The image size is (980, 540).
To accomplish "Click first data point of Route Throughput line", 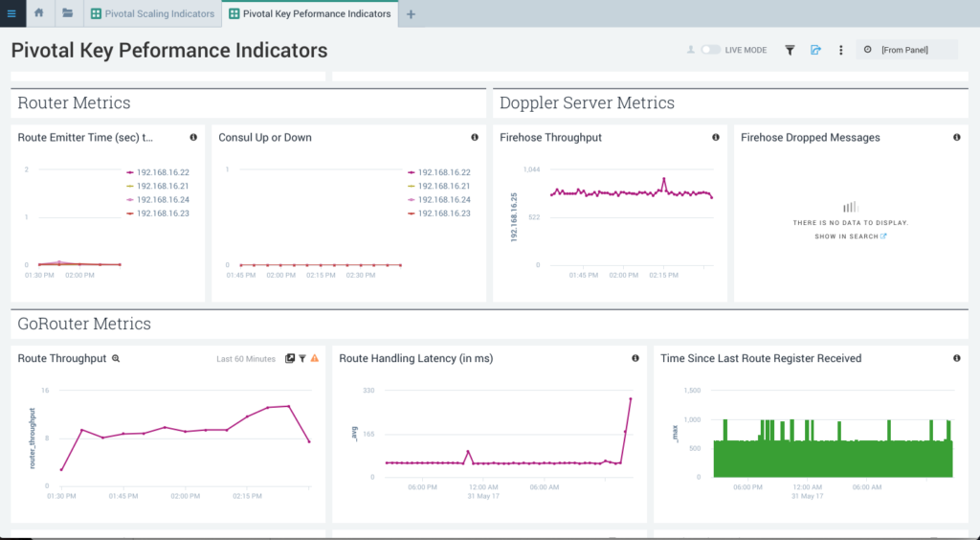I will click(61, 469).
